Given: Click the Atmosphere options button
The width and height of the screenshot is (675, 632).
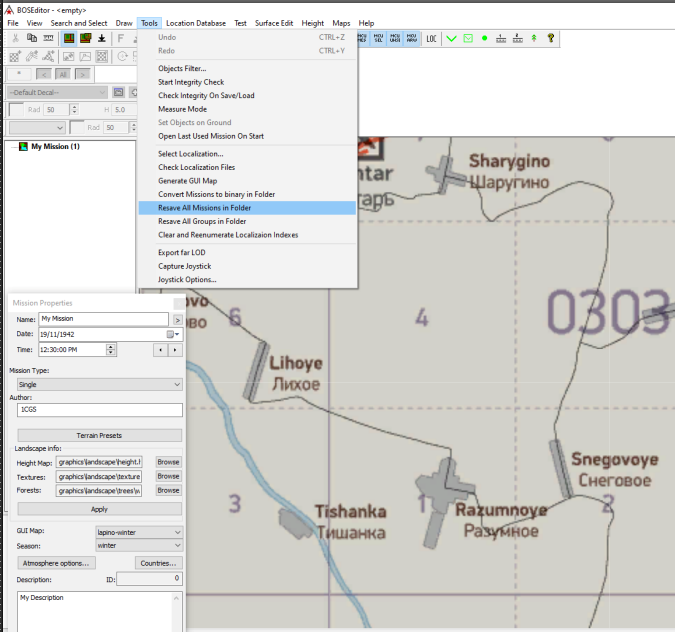Looking at the screenshot, I should coord(54,564).
